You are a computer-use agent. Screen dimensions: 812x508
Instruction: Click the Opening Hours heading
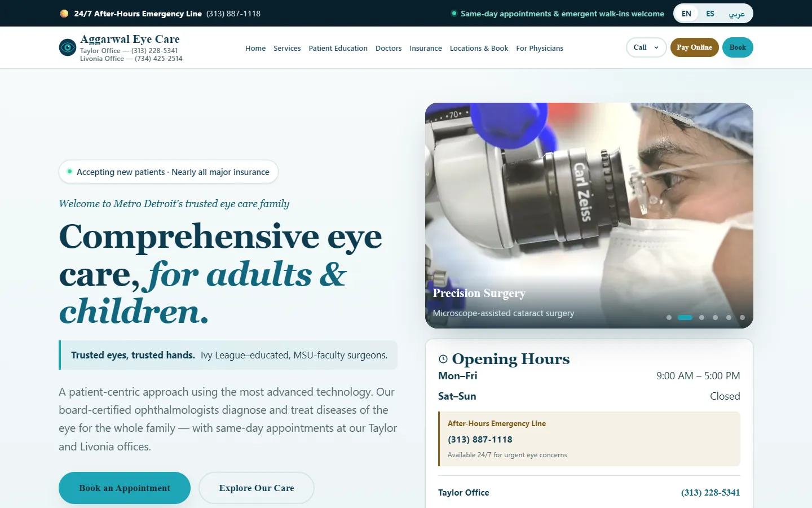tap(511, 359)
